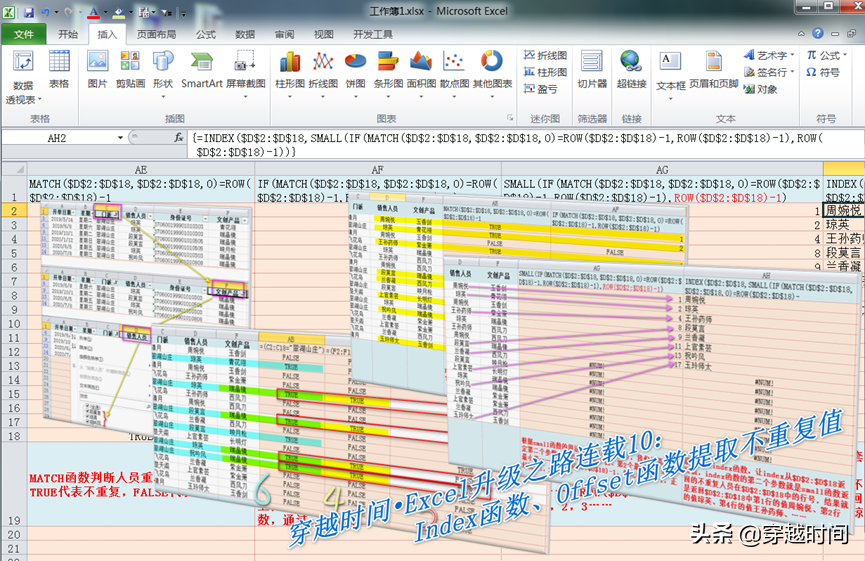Insert a 饼图 pie chart

[355, 73]
